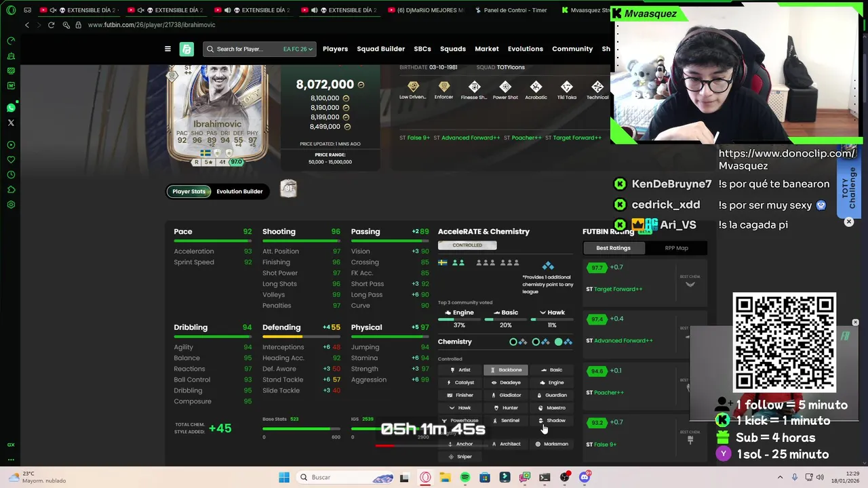Open WhatsApp in the Opera sidebar
Screen dimensions: 868x488
(x=11, y=108)
